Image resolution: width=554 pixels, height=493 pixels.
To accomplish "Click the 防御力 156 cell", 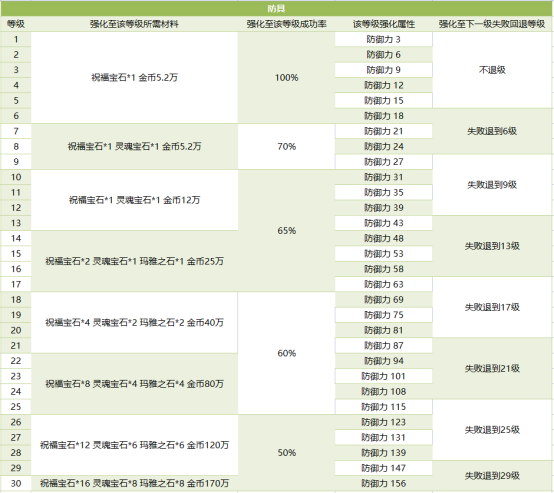I will 384,483.
